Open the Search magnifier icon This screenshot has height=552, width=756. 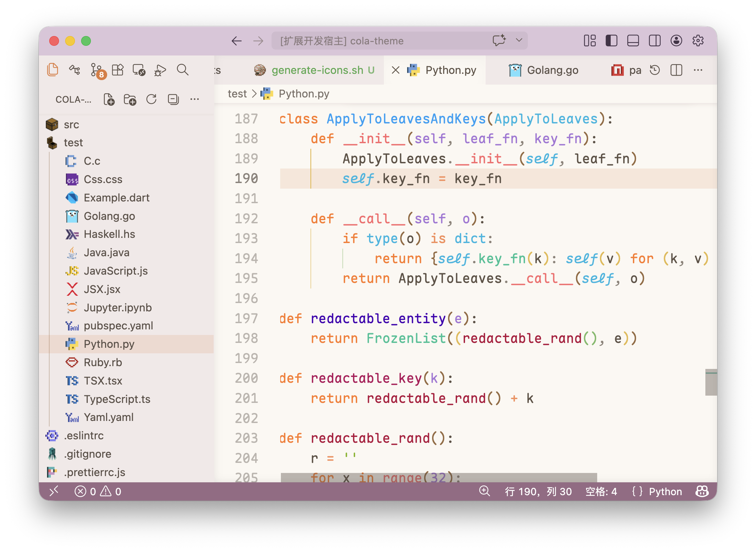point(182,70)
